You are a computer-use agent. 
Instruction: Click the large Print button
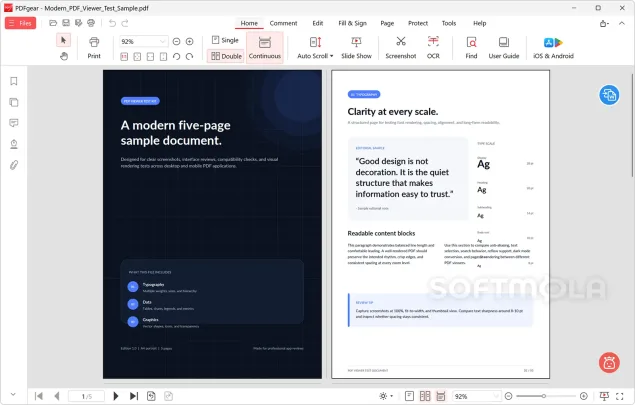coord(94,47)
